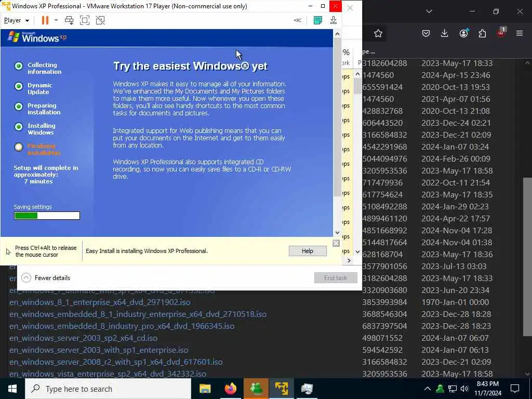Click Task Manager list scroll up arrow
532x399 pixels.
tap(357, 74)
